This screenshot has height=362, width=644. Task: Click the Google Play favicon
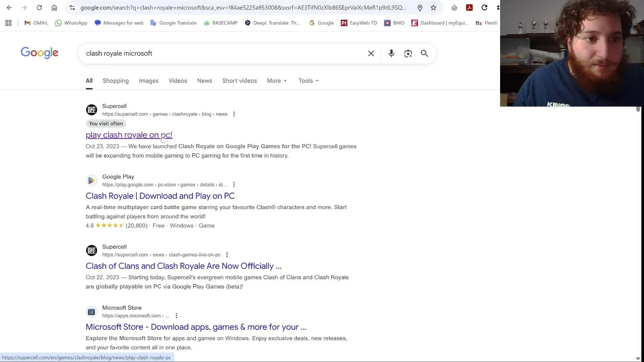pos(91,180)
